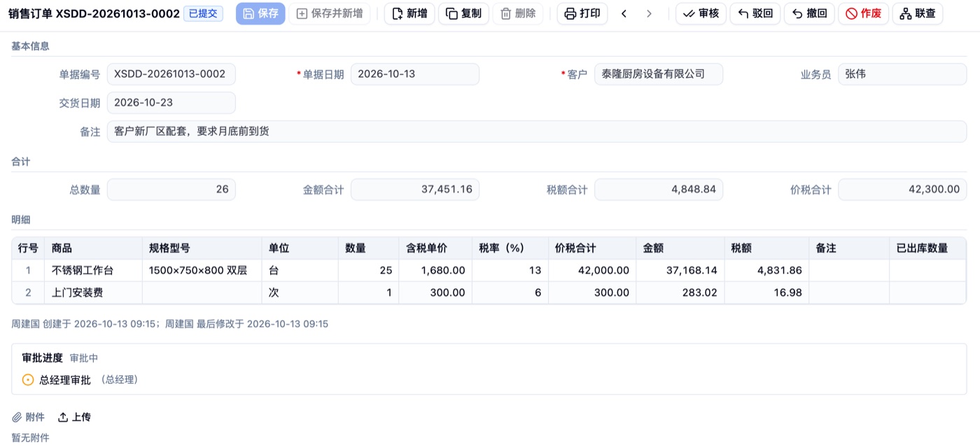Click the 审批中 status text
This screenshot has width=980, height=446.
pos(84,358)
